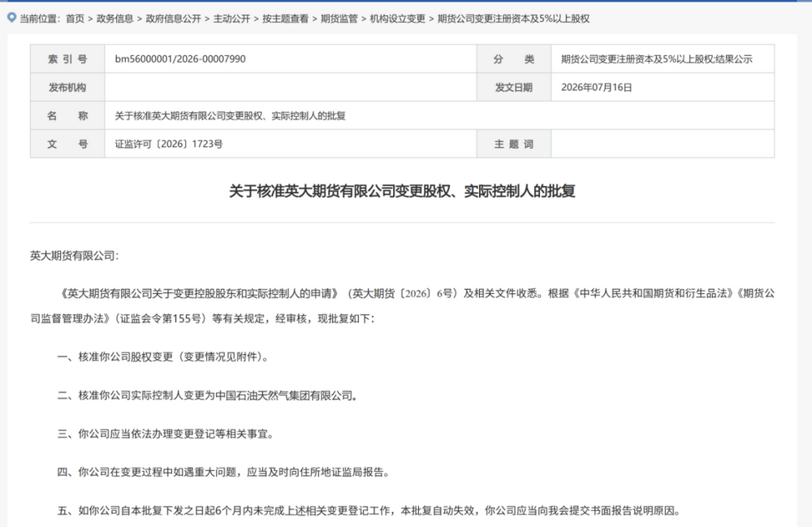Click the 发布机构 label cell

67,88
